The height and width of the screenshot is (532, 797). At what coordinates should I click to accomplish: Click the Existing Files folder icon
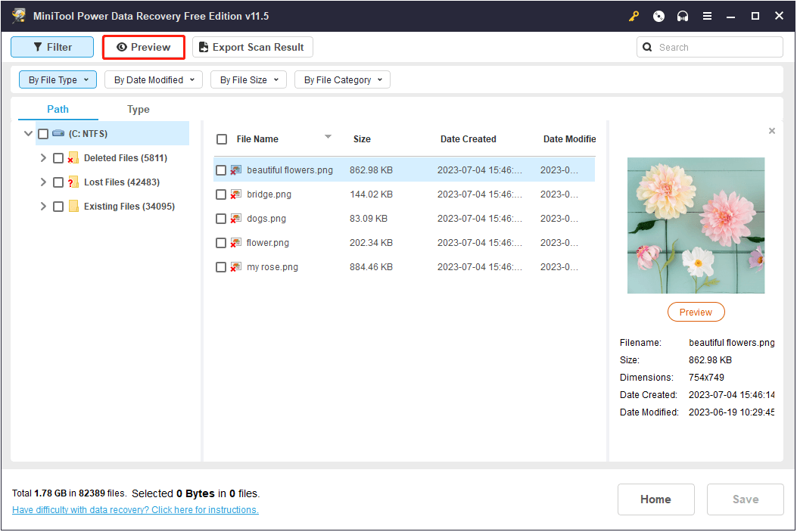pos(73,207)
